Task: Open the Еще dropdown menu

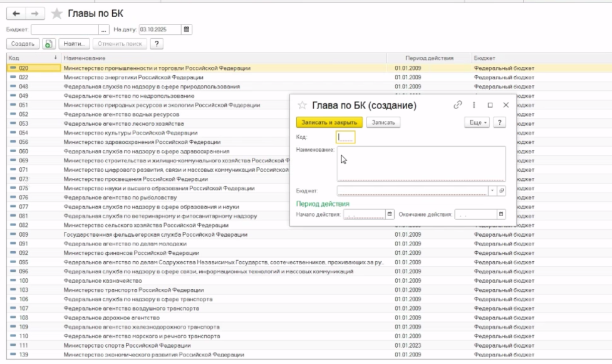Action: tap(477, 123)
